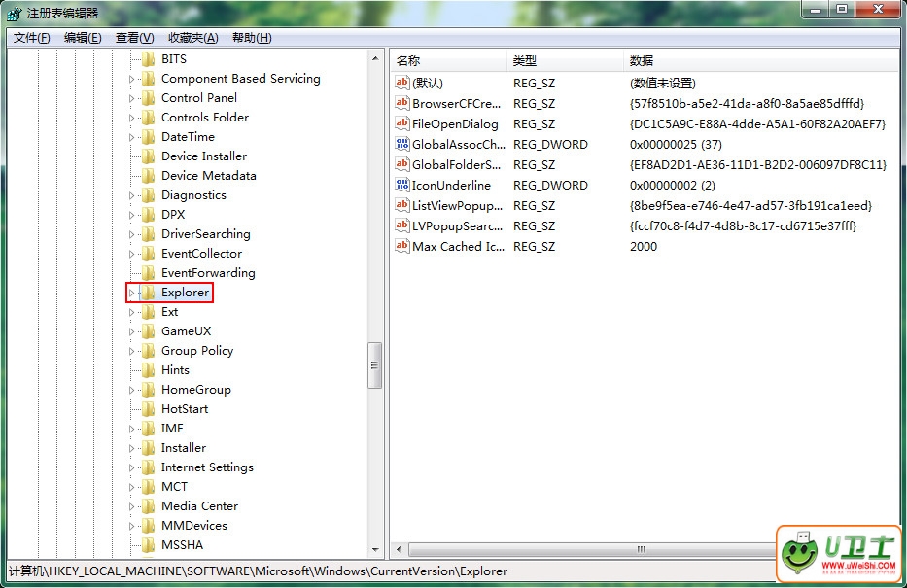Close the Registry Editor window
907x588 pixels.
[878, 9]
